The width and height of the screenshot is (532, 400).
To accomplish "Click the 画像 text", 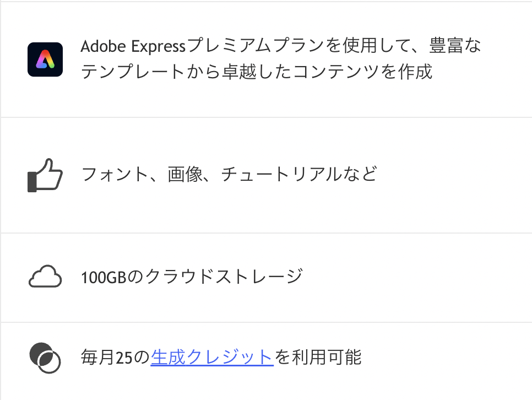I will [x=185, y=174].
